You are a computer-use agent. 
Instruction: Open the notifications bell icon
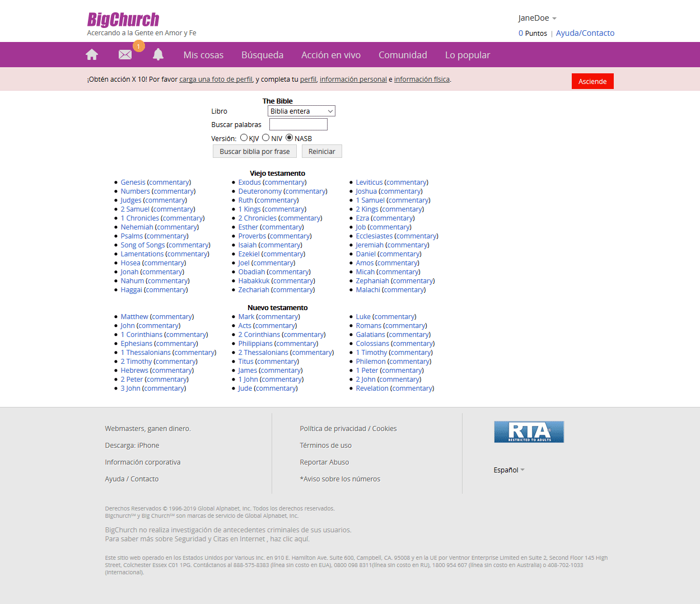click(x=158, y=54)
